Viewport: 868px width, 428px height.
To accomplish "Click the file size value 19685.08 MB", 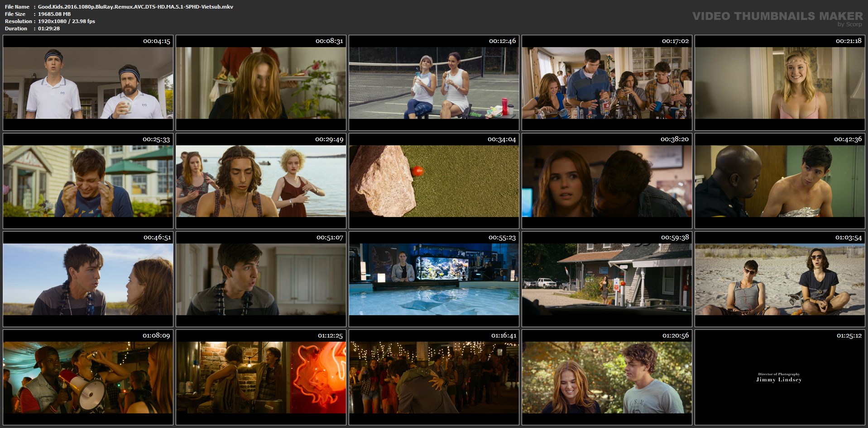I will 54,14.
